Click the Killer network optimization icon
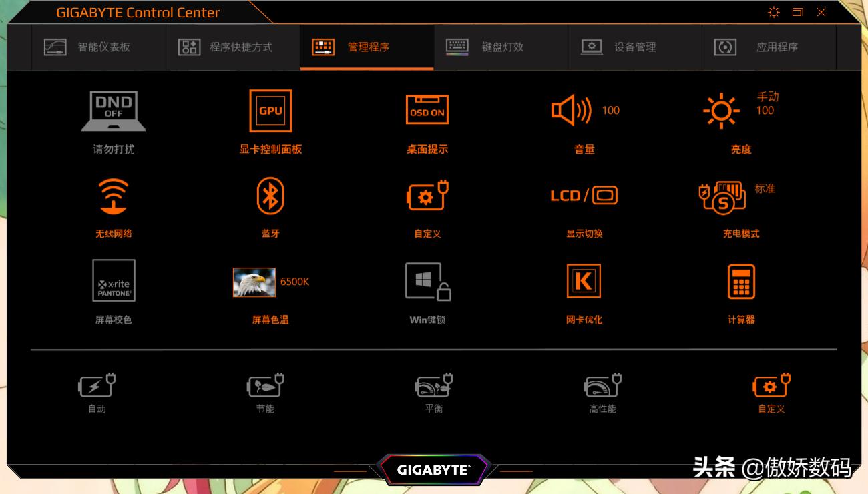 (584, 281)
